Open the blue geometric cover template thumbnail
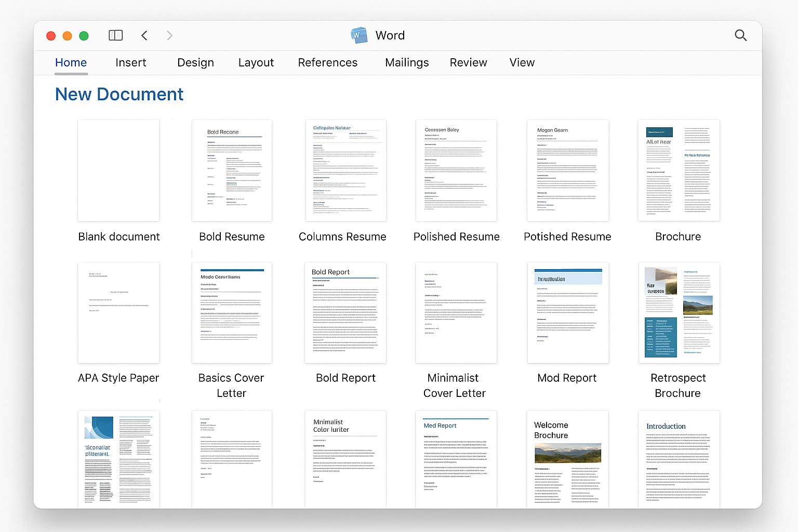798x532 pixels. pos(118,459)
